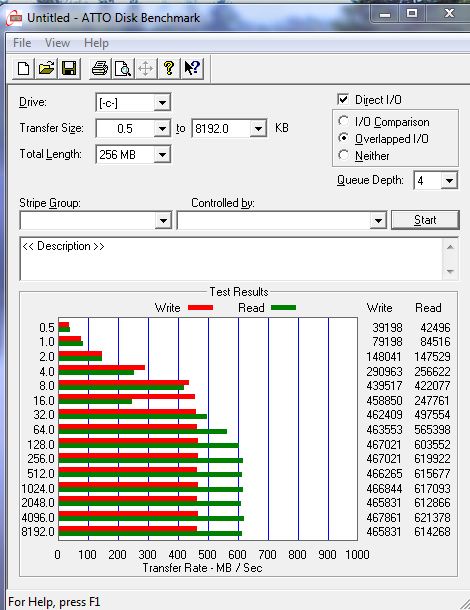Click the Description scrollbar up arrow
The height and width of the screenshot is (610, 470).
click(x=450, y=247)
